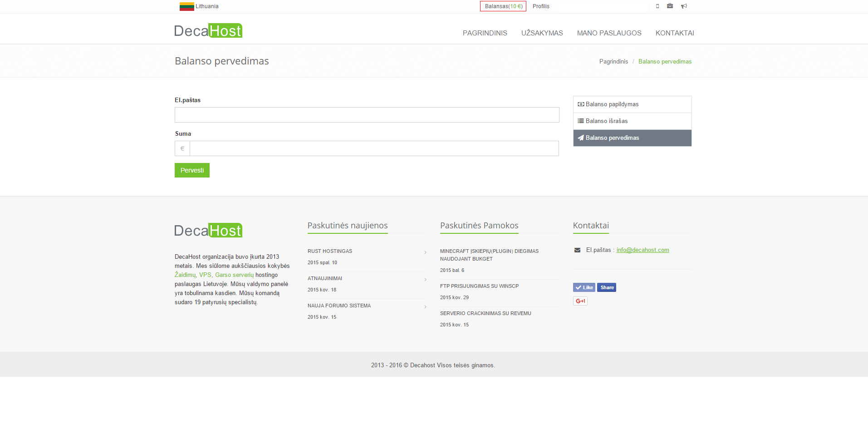Click the mobile phone icon in top bar

pyautogui.click(x=657, y=6)
